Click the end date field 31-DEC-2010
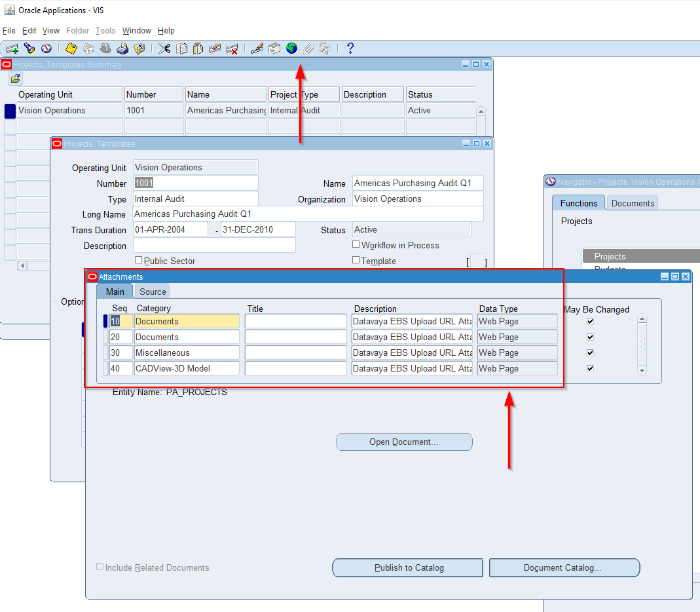The width and height of the screenshot is (700, 612). click(258, 229)
